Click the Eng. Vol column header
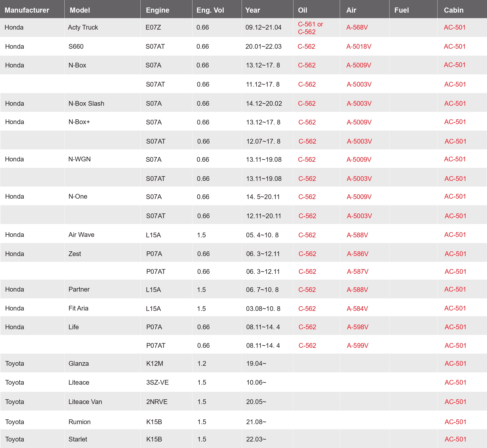 click(x=210, y=10)
